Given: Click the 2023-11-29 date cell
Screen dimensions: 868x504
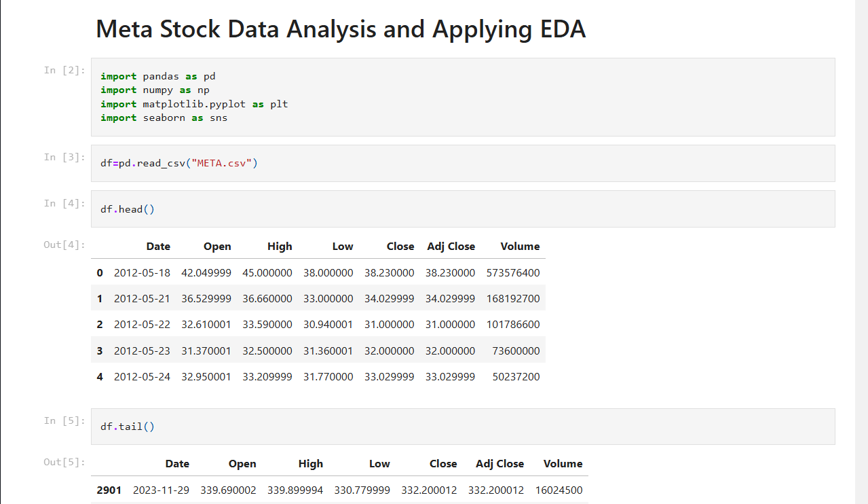Looking at the screenshot, I should (161, 490).
